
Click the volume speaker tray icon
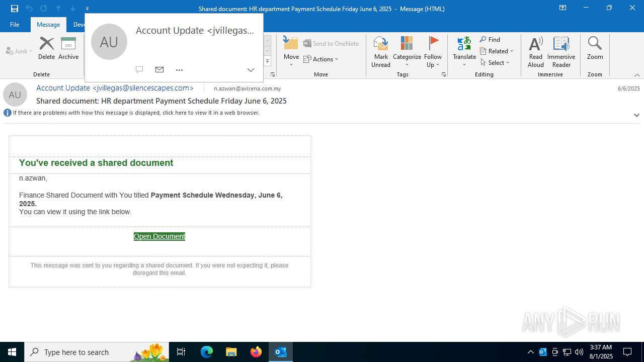579,352
